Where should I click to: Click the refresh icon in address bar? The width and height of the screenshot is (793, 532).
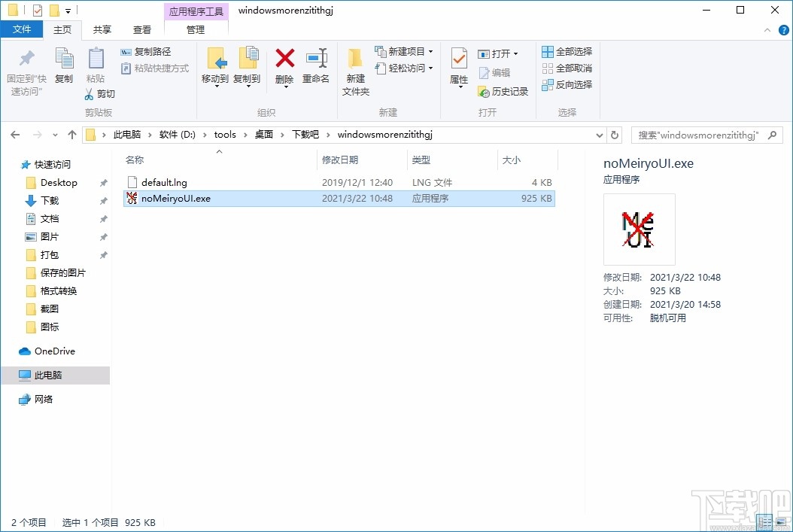[x=615, y=134]
